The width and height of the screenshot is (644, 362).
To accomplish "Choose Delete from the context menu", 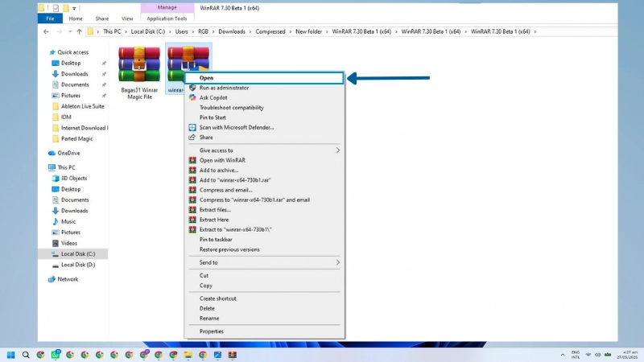I will point(264,309).
